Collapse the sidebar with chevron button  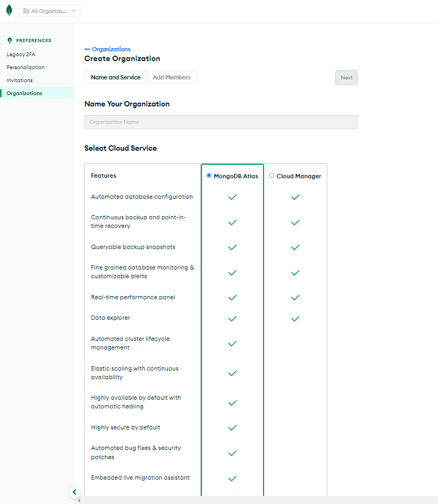(x=75, y=492)
